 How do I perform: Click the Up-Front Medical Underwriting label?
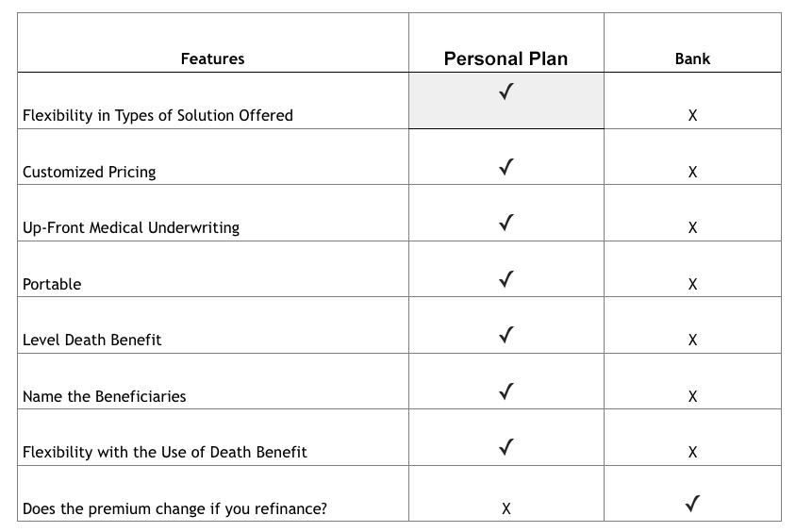point(131,228)
